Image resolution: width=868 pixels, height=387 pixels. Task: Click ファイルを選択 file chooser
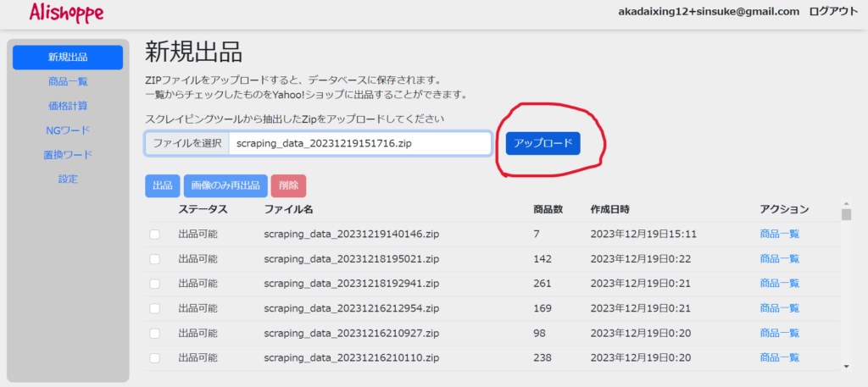click(187, 144)
